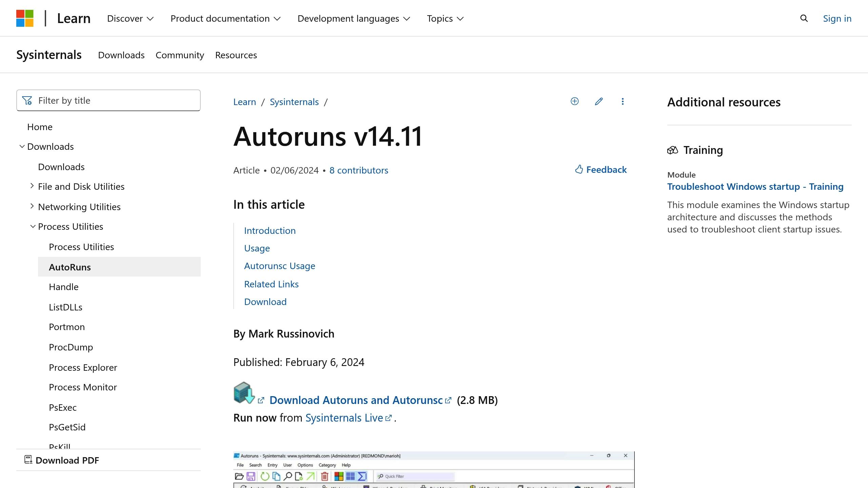Click the Training module icon

point(673,150)
